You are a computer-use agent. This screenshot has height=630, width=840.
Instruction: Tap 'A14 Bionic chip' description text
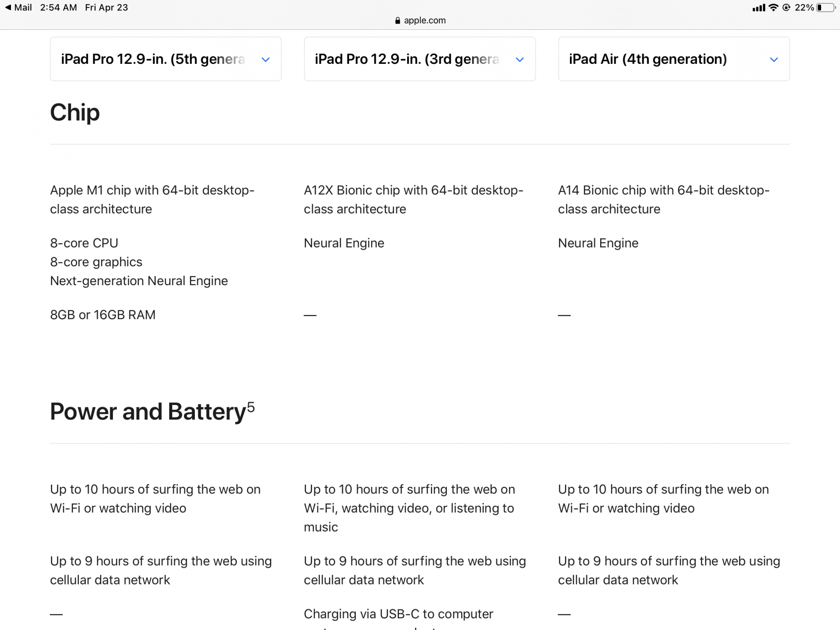pyautogui.click(x=664, y=199)
